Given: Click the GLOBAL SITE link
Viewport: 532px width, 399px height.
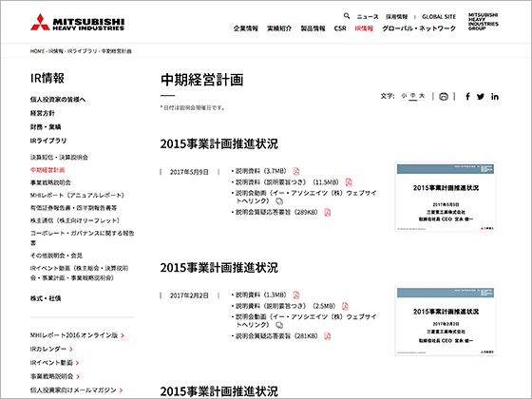Looking at the screenshot, I should tap(439, 17).
